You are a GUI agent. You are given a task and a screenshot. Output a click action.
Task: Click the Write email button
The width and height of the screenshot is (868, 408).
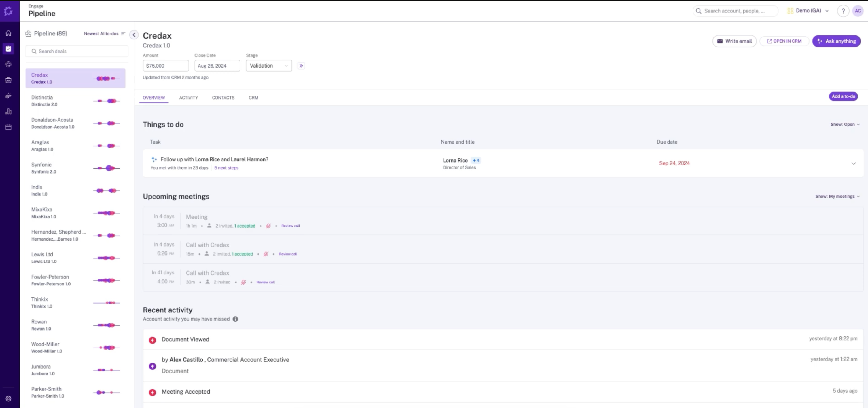coord(734,41)
